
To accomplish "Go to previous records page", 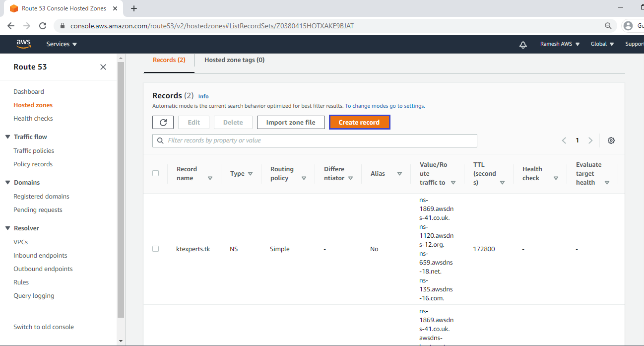I will pos(564,140).
